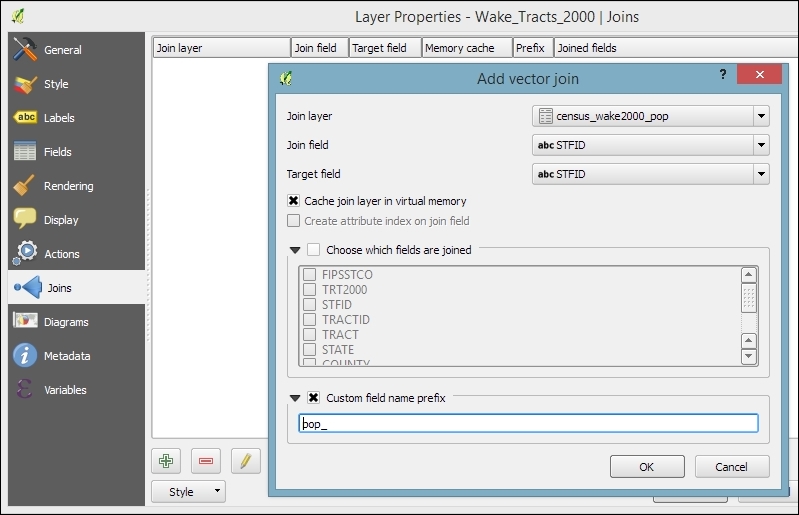This screenshot has height=515, width=799.
Task: Switch to General tab label
Action: (63, 50)
